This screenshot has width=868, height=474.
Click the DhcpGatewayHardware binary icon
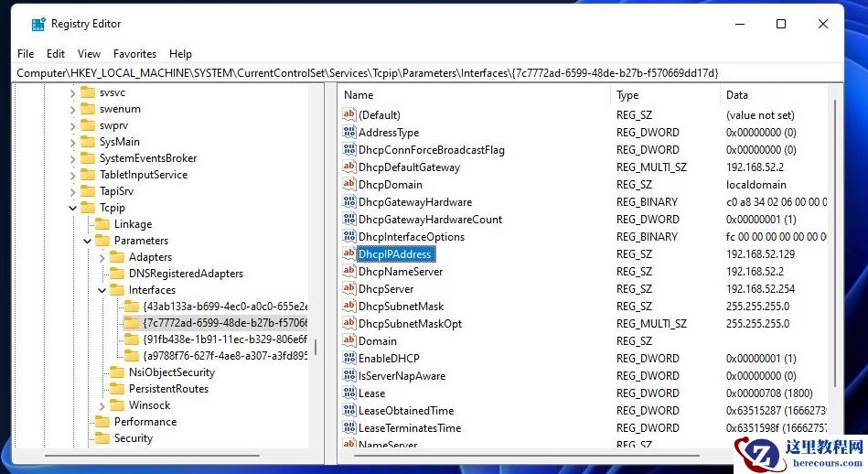[349, 201]
